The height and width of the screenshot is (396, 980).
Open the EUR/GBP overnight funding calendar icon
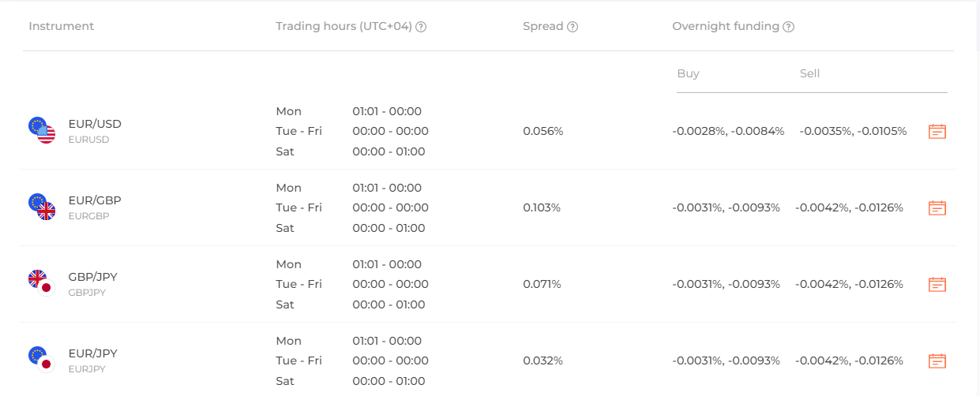(937, 208)
